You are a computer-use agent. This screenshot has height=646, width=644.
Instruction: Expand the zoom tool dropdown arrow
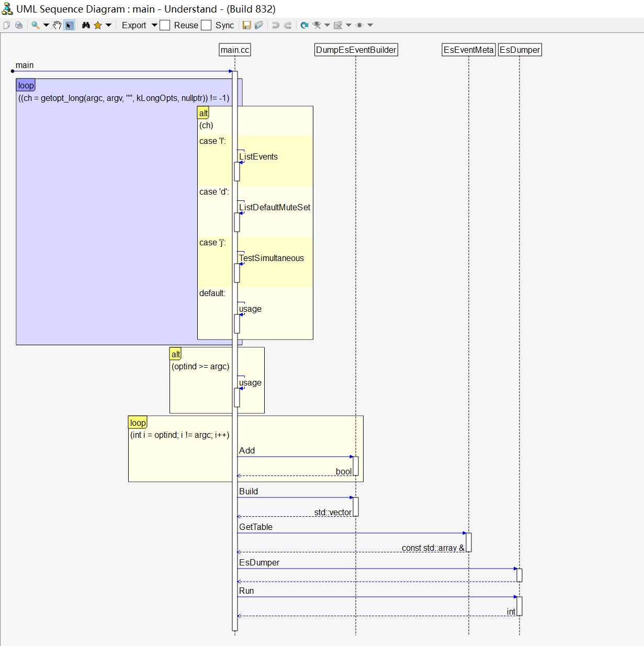46,25
